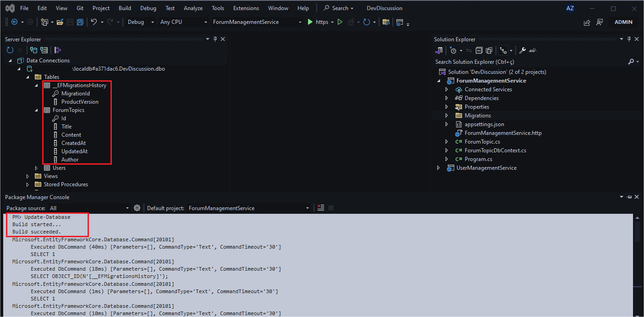Open the File menu

[x=24, y=8]
